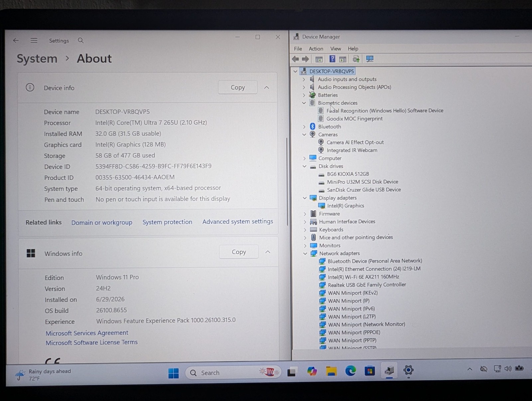Select Realtek USB GbE Family Controller

(363, 285)
